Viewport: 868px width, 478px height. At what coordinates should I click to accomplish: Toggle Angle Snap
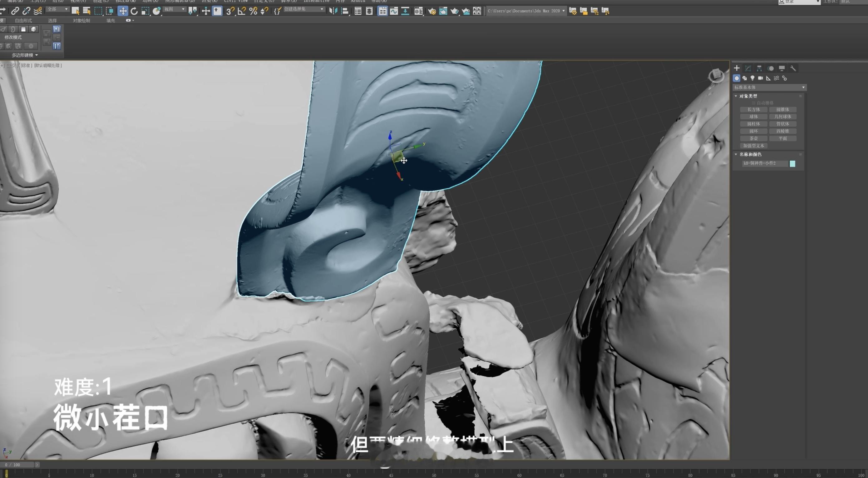tap(242, 11)
